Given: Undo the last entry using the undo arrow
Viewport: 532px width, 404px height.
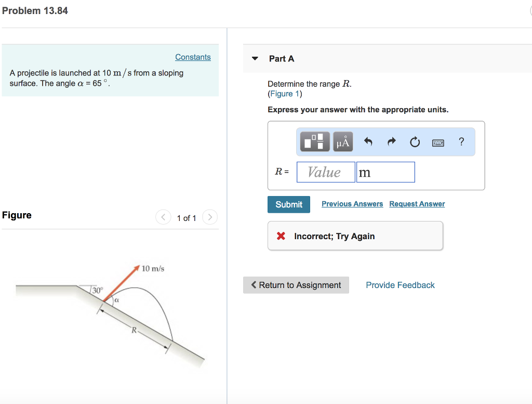Looking at the screenshot, I should point(368,141).
